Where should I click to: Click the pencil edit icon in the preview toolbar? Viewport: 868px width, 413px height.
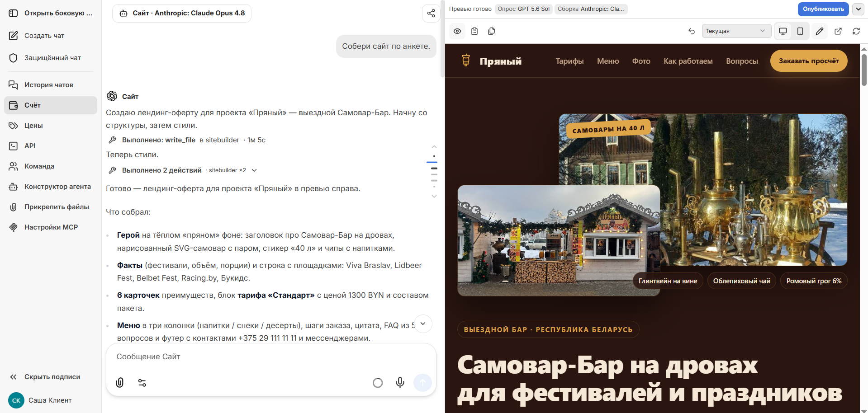(x=820, y=31)
